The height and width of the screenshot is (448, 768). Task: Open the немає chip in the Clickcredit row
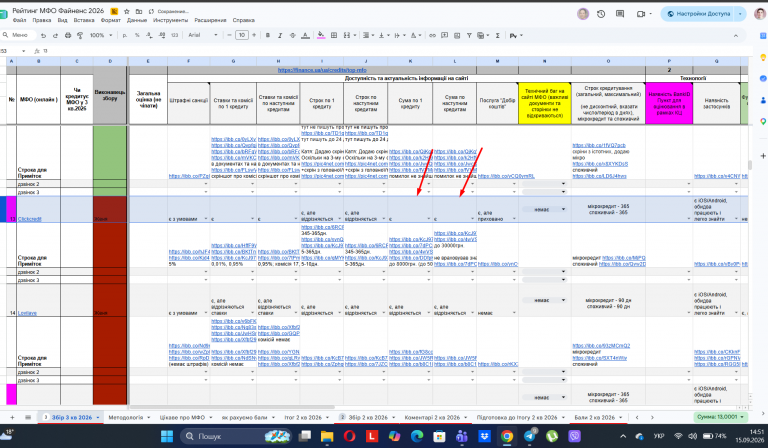pos(544,209)
